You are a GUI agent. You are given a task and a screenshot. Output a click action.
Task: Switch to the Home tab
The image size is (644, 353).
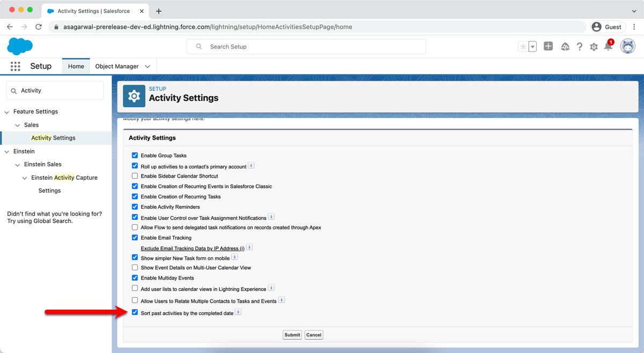(x=76, y=67)
